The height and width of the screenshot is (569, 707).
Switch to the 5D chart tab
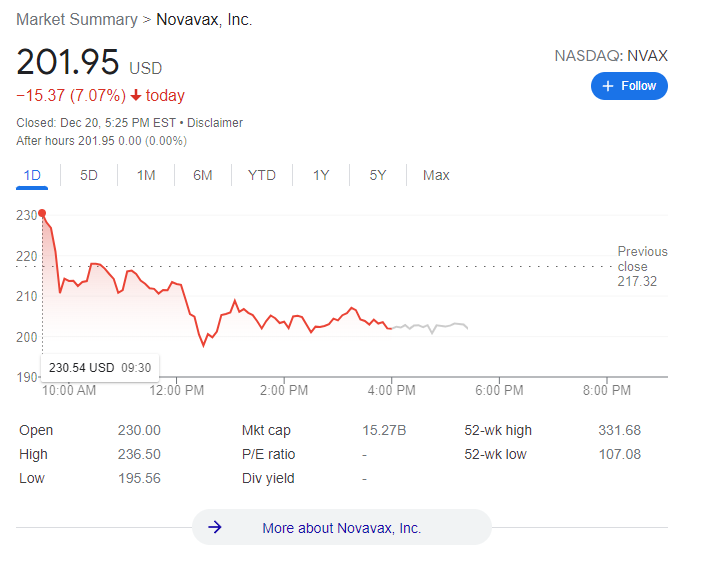click(89, 175)
